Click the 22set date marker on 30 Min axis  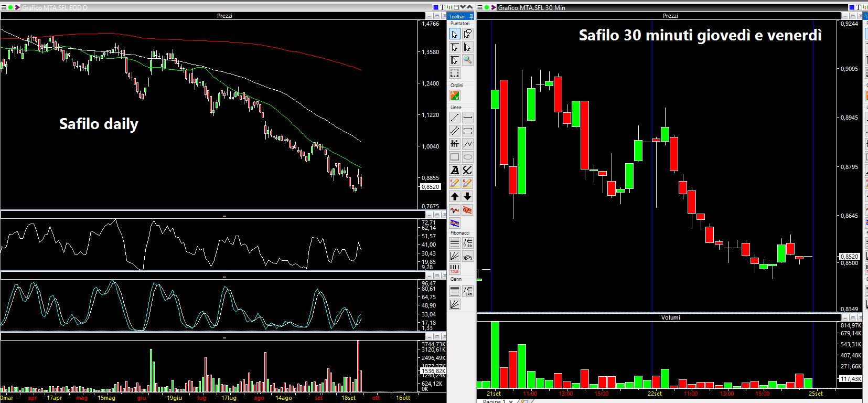pos(655,394)
